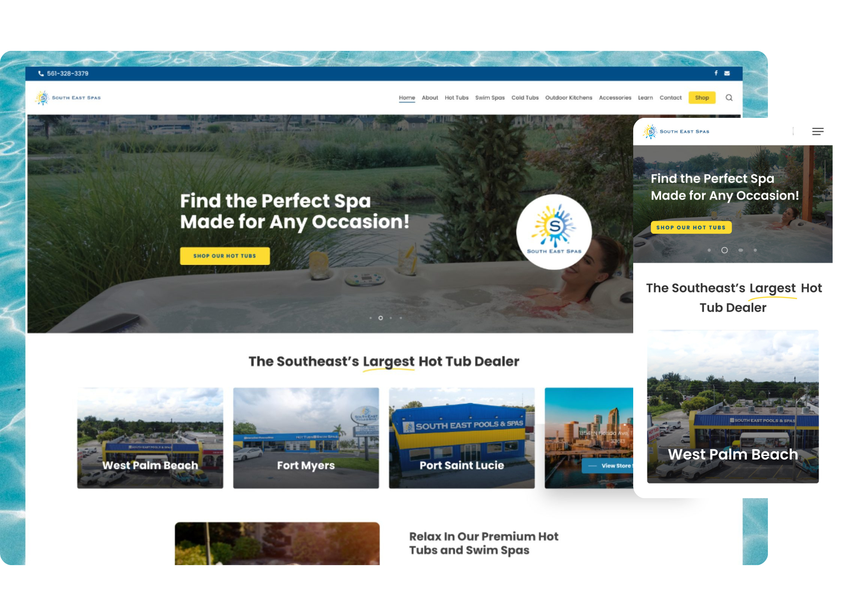Click desktop Shop Our Hot Tubs button

[225, 256]
